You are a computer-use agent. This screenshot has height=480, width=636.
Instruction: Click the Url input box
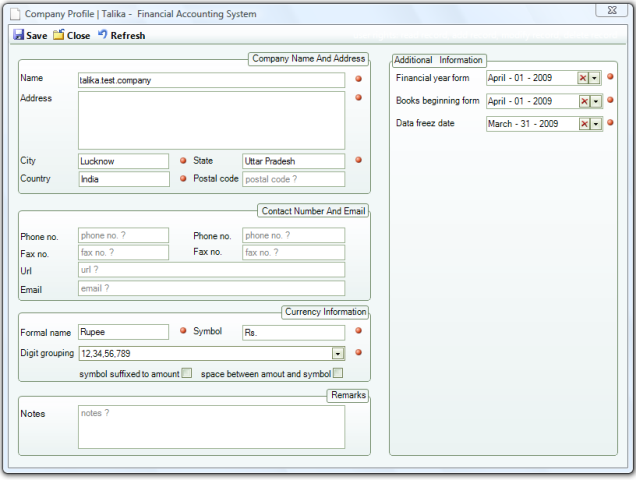210,270
